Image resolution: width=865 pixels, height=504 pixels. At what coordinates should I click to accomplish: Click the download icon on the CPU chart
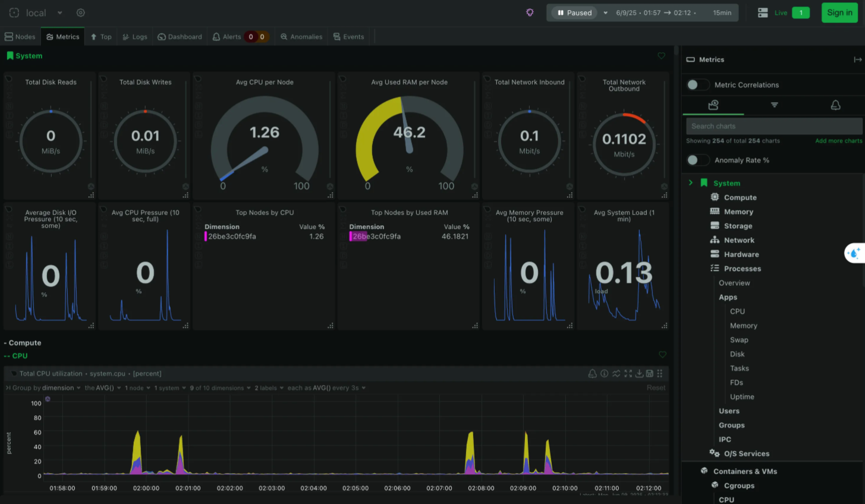[639, 373]
